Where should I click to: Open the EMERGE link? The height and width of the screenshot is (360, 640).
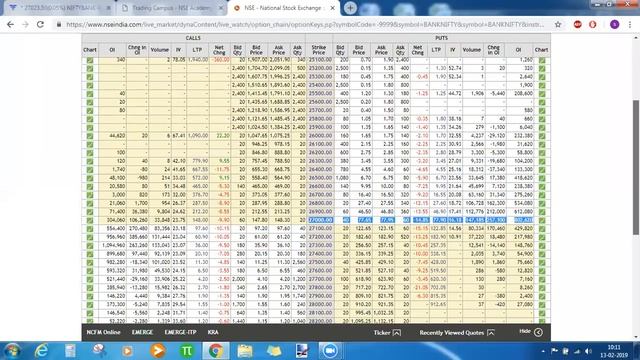142,332
